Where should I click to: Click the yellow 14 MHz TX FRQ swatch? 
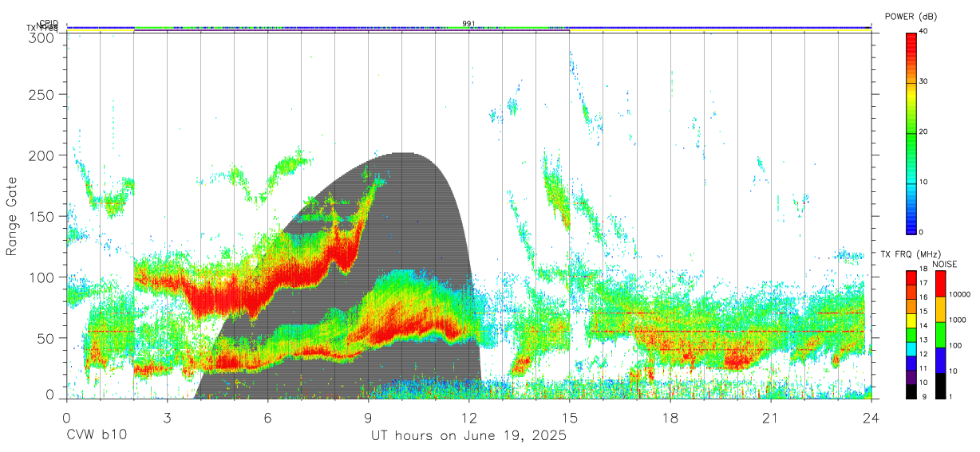pos(911,321)
